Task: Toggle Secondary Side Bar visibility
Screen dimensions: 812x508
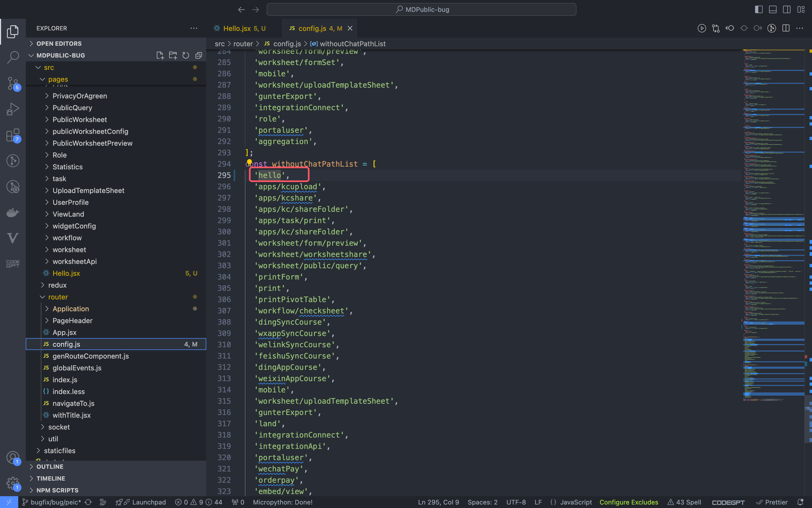Action: coord(786,9)
